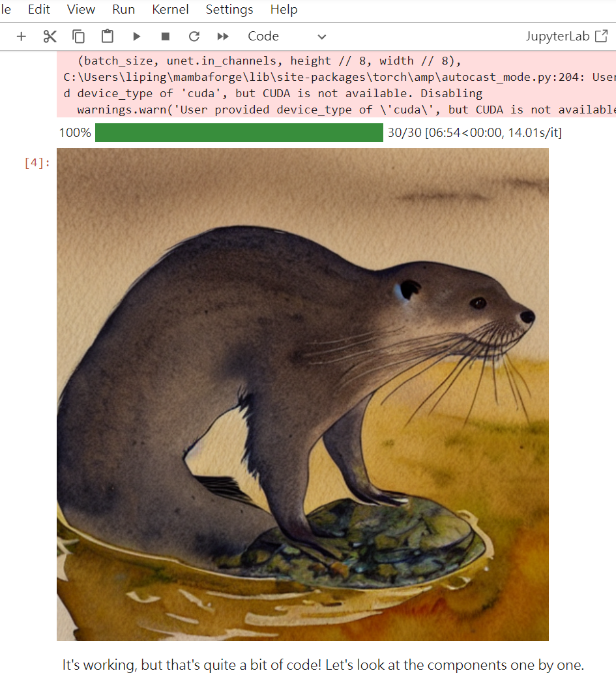Insert a new cell with the plus icon
Viewport: 616px width, 673px height.
point(21,37)
